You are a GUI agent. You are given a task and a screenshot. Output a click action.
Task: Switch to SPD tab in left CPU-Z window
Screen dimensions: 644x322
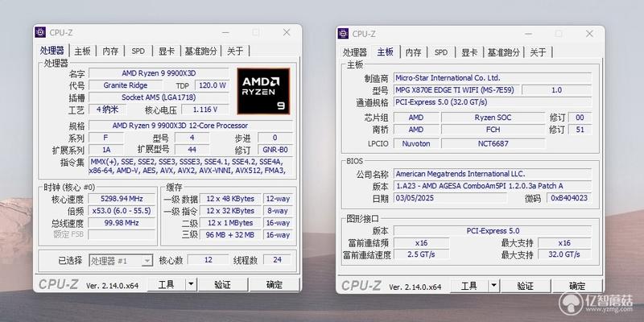coord(138,51)
